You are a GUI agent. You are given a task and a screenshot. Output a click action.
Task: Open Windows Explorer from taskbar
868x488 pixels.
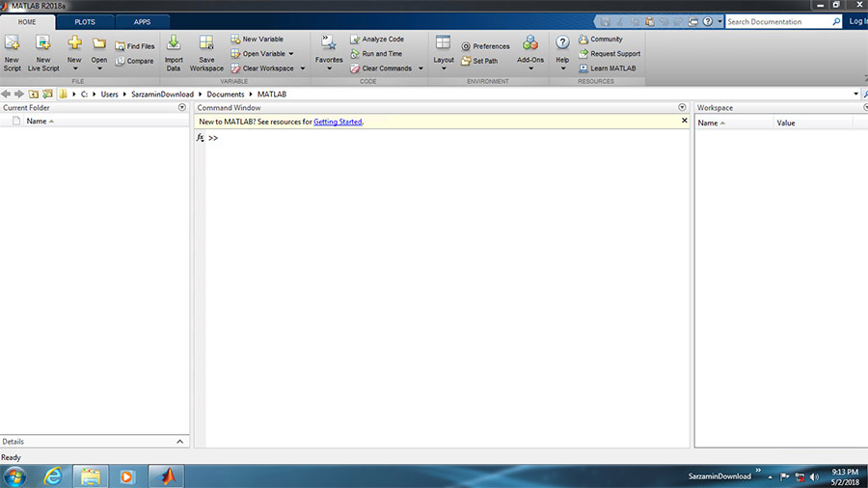coord(91,476)
